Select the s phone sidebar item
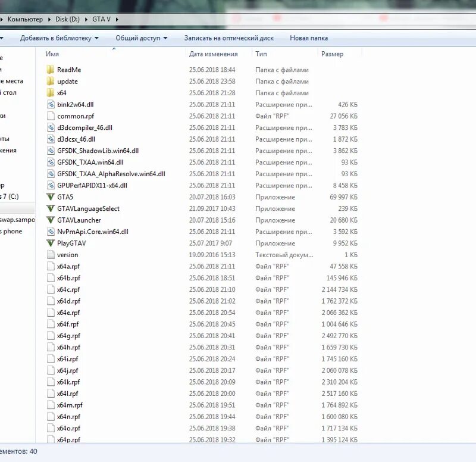This screenshot has height=462, width=476. pyautogui.click(x=11, y=231)
